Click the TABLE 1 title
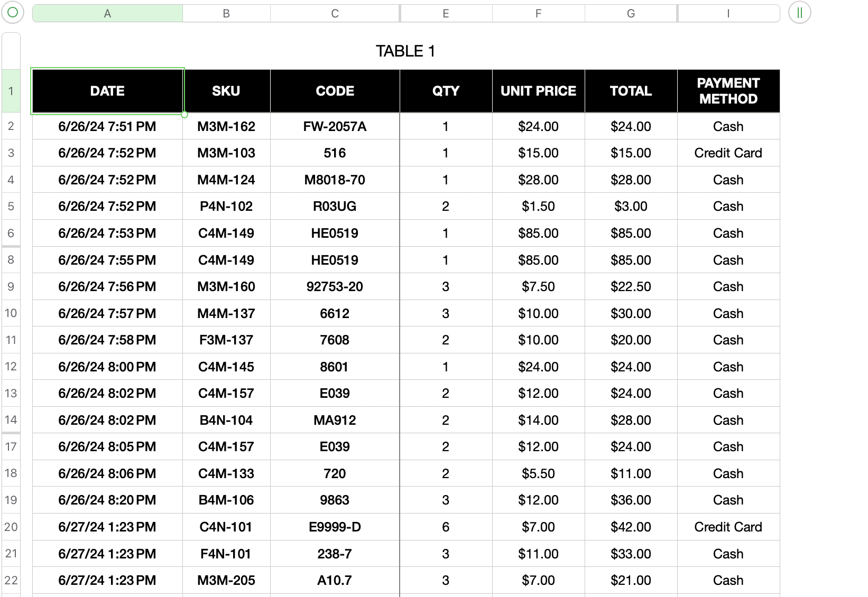Viewport: 868px width, 597px height. 405,51
